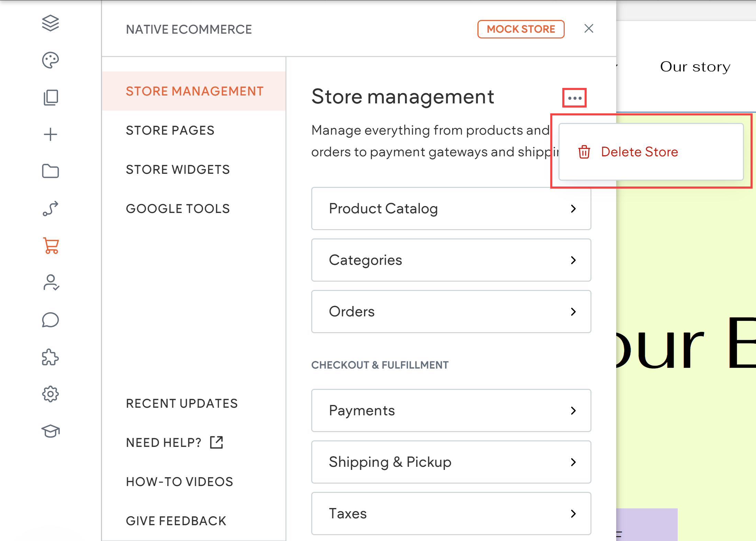Switch to Store Pages tab

[170, 130]
